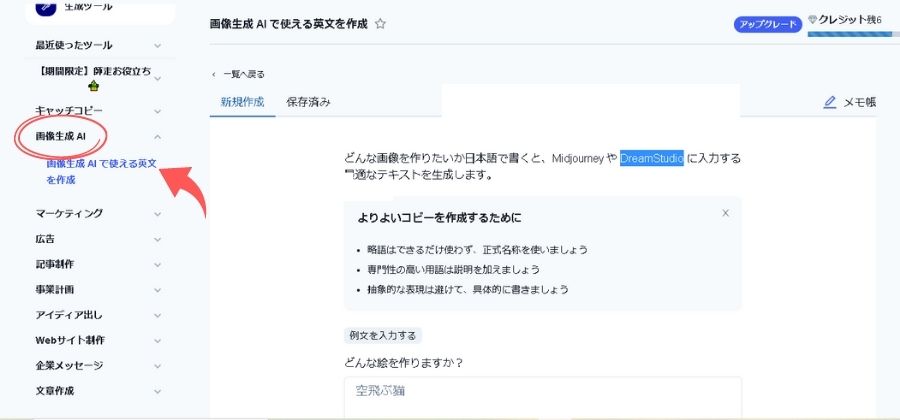Click the heading よりよいコピーを作成するために
Viewport: 900px width, 420px height.
coord(439,218)
